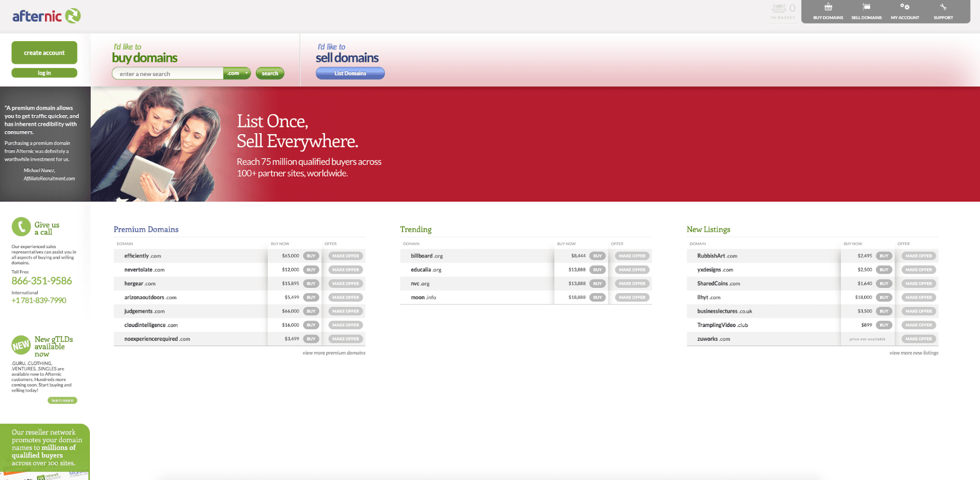
Task: Buy arizonaoutdoors.com for $5,499
Action: click(311, 297)
